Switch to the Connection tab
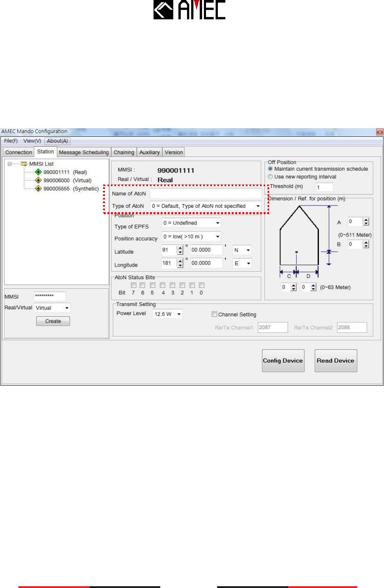The height and width of the screenshot is (588, 384). click(19, 152)
